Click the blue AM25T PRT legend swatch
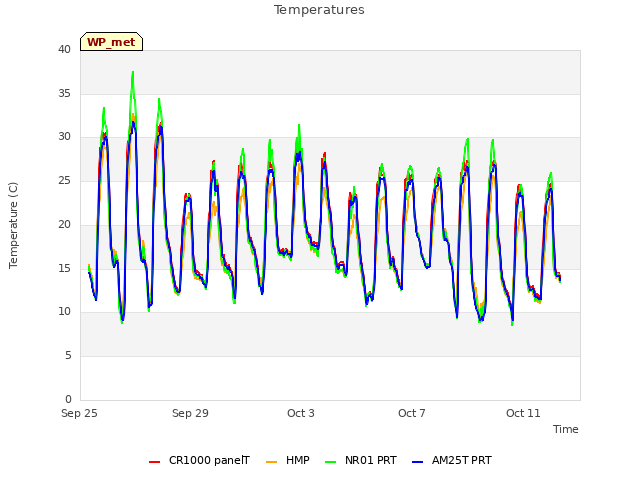Image resolution: width=640 pixels, height=480 pixels. [418, 462]
